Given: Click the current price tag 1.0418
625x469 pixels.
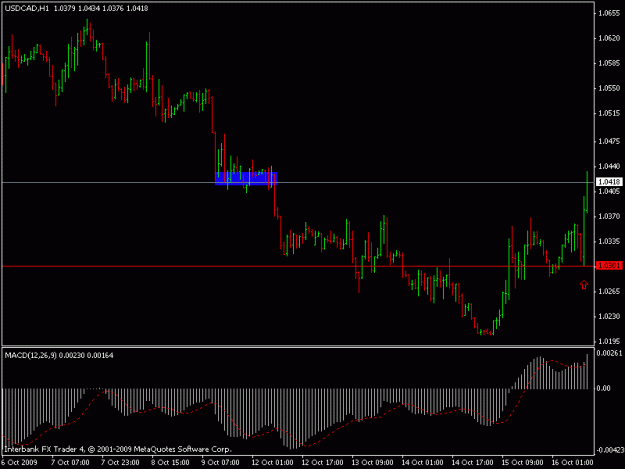Looking at the screenshot, I should [x=609, y=182].
